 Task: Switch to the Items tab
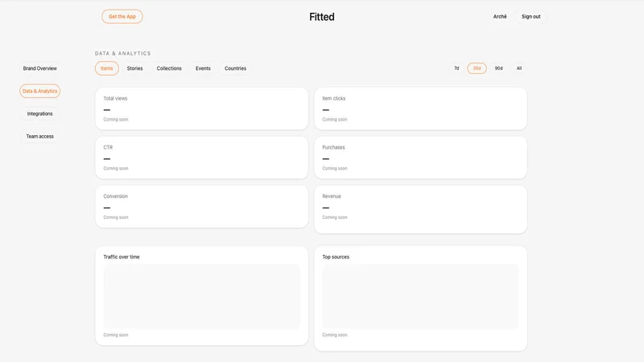click(107, 68)
